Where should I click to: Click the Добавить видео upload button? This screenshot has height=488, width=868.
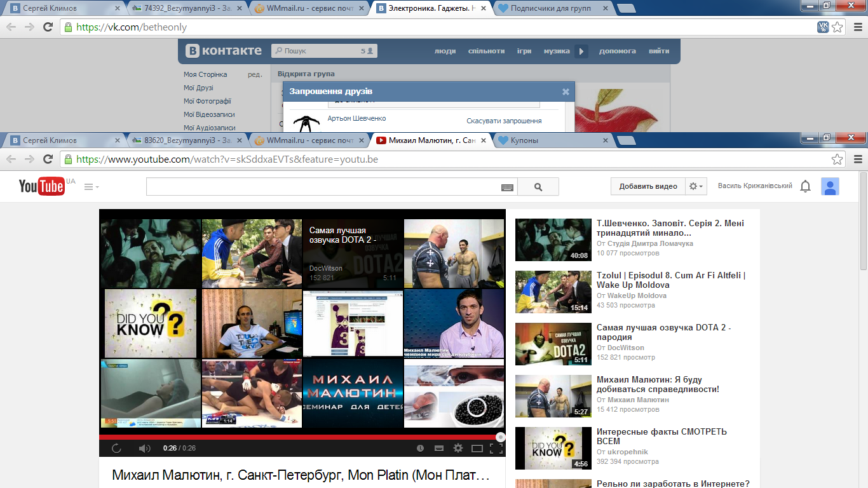(x=648, y=186)
